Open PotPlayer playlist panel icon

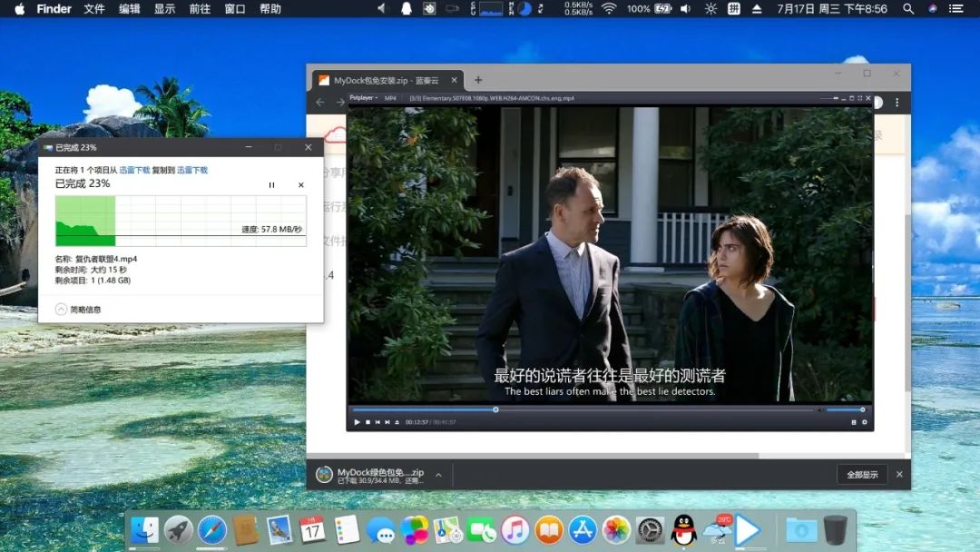(x=854, y=422)
